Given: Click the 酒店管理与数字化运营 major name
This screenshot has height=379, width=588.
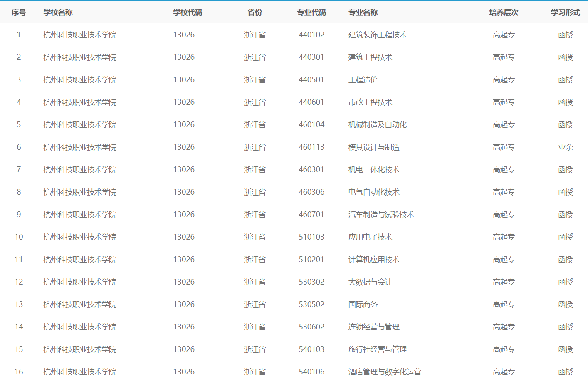Looking at the screenshot, I should pos(385,372).
